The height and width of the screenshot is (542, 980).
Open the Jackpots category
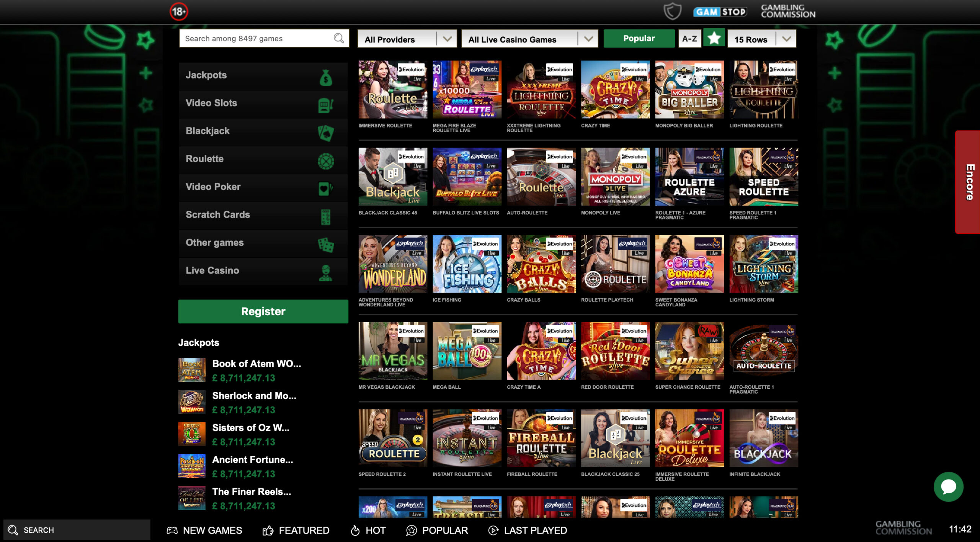tap(263, 75)
